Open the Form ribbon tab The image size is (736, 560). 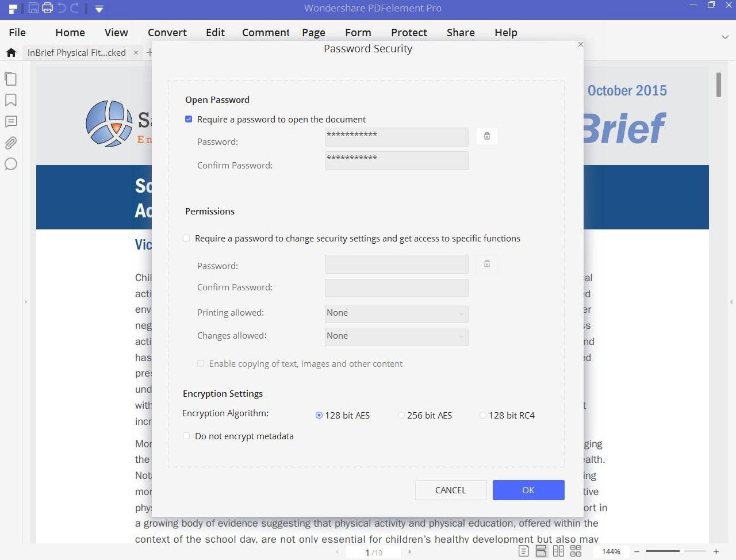coord(358,33)
